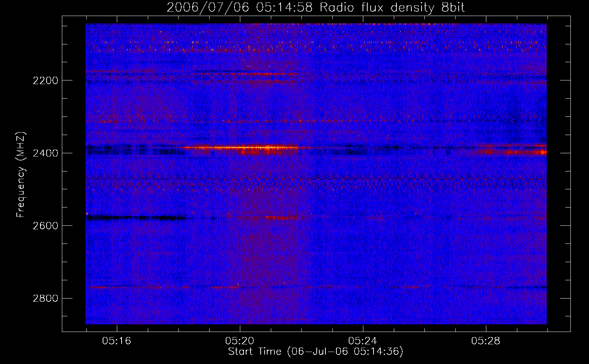Click the "Start Time (06-Jul-06 05:14:36)" axis title
589x364 pixels.
coord(316,352)
